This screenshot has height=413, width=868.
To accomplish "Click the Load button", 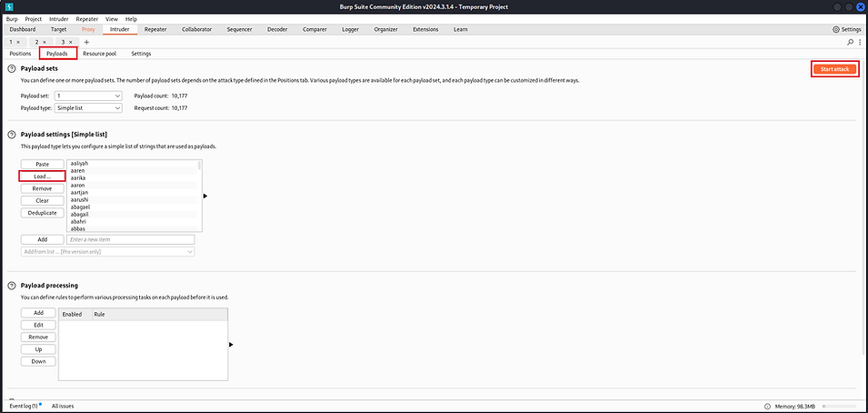I will click(x=43, y=176).
